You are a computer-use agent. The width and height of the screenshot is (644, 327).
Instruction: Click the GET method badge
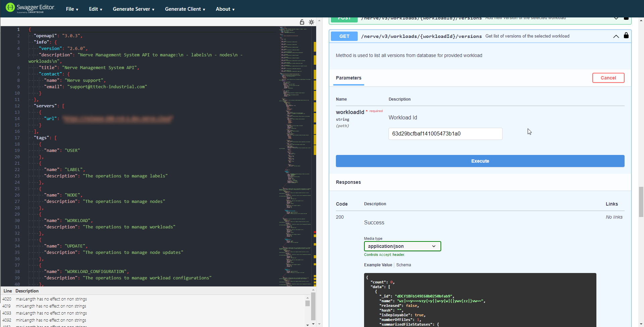tap(344, 36)
